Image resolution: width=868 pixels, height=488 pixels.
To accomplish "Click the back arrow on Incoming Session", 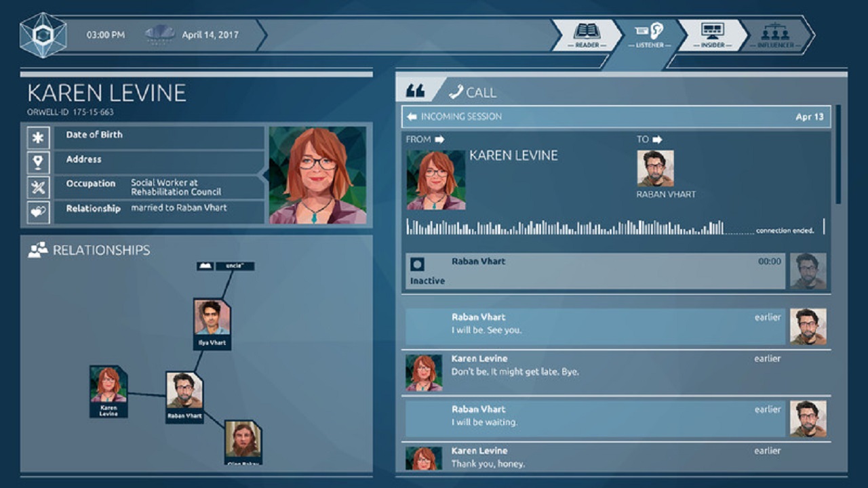I will point(412,116).
